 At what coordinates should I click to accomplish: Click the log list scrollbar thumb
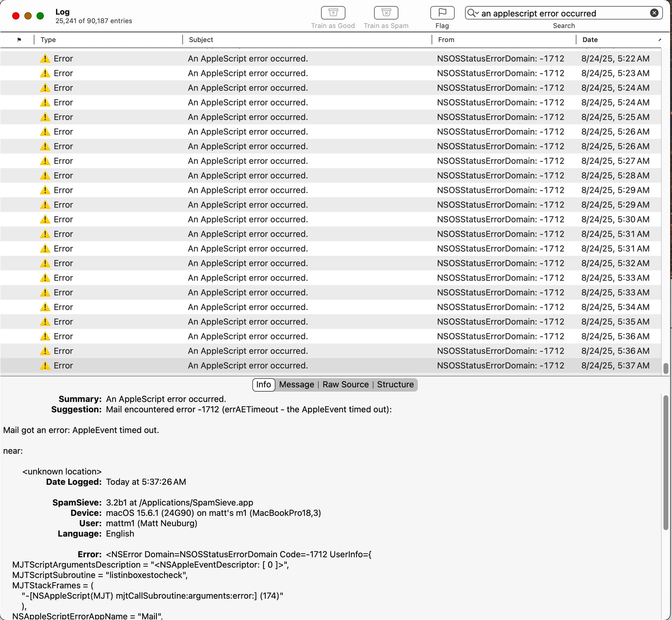click(x=665, y=368)
